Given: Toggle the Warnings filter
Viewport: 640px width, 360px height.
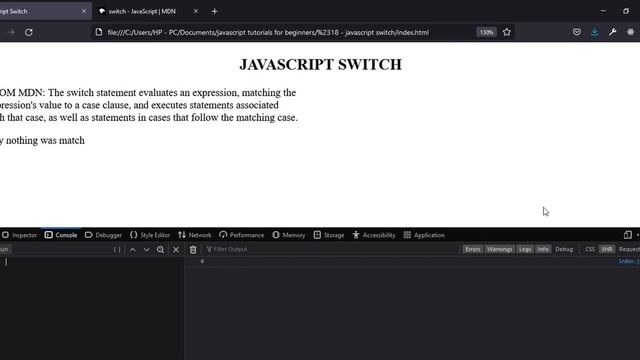Looking at the screenshot, I should [x=499, y=249].
